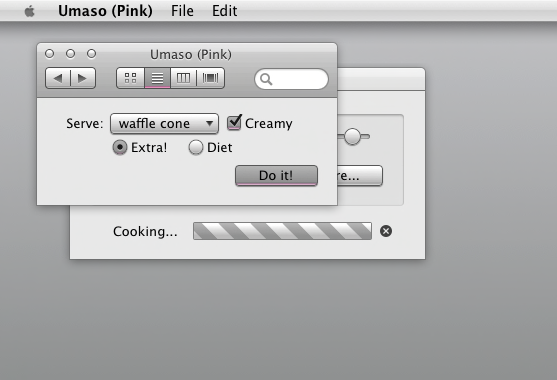Viewport: 557px width, 380px height.
Task: Select the cover flow view icon
Action: [210, 78]
